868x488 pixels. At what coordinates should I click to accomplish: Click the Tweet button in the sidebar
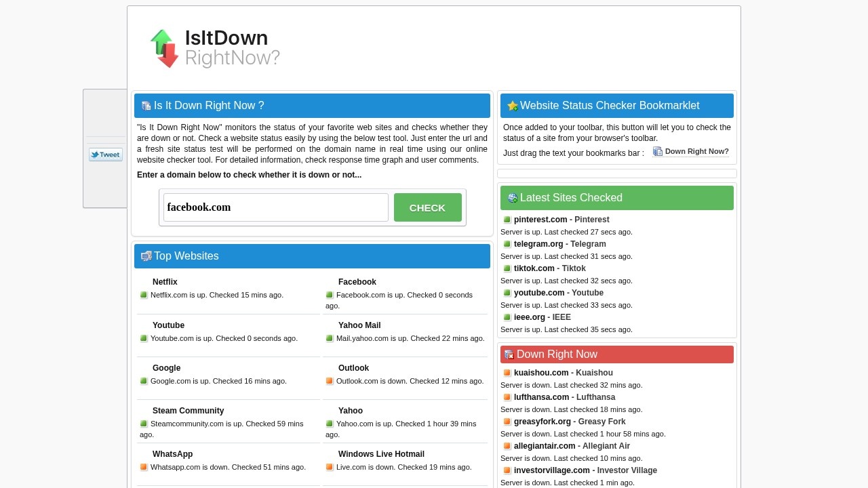pyautogui.click(x=106, y=155)
